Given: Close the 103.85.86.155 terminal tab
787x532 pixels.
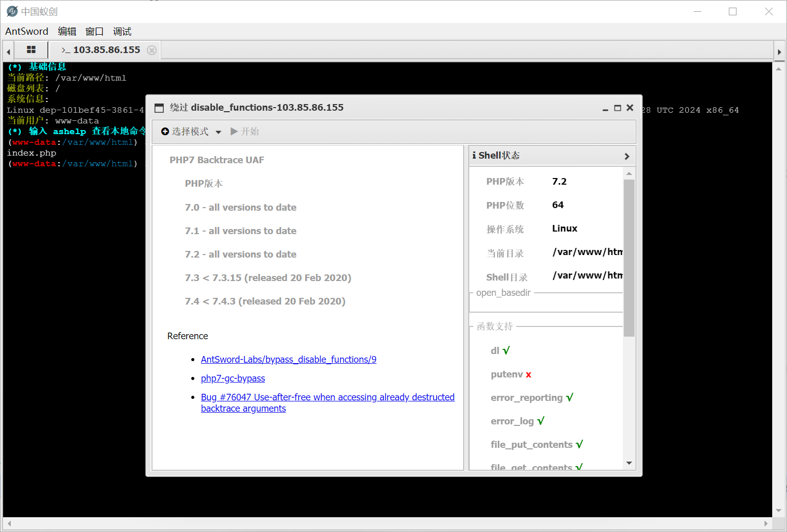Looking at the screenshot, I should coord(151,50).
